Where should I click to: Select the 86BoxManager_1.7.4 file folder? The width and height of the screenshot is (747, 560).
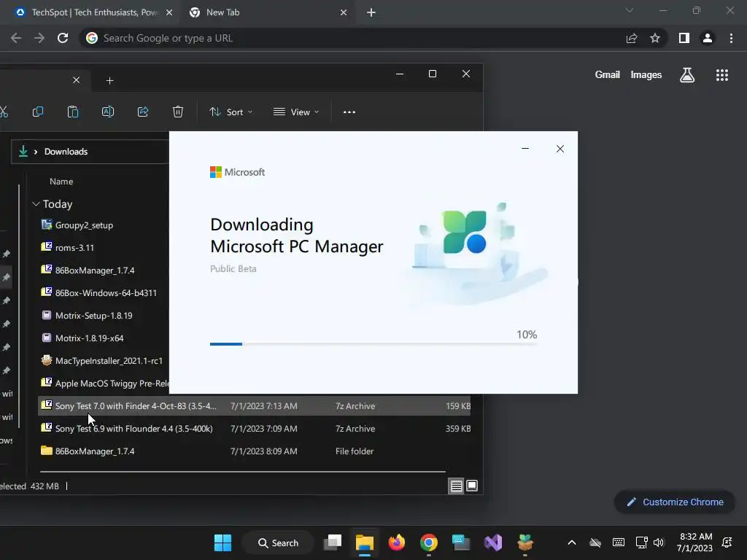[x=95, y=451]
